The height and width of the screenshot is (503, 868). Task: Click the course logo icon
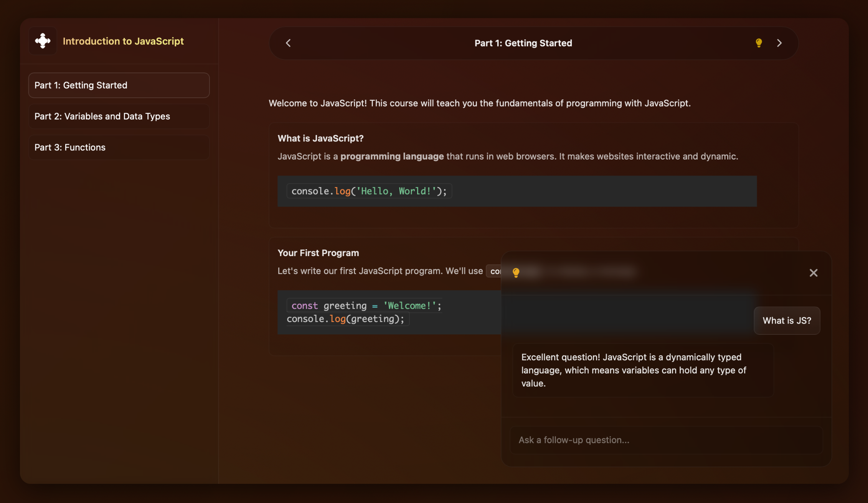[43, 41]
